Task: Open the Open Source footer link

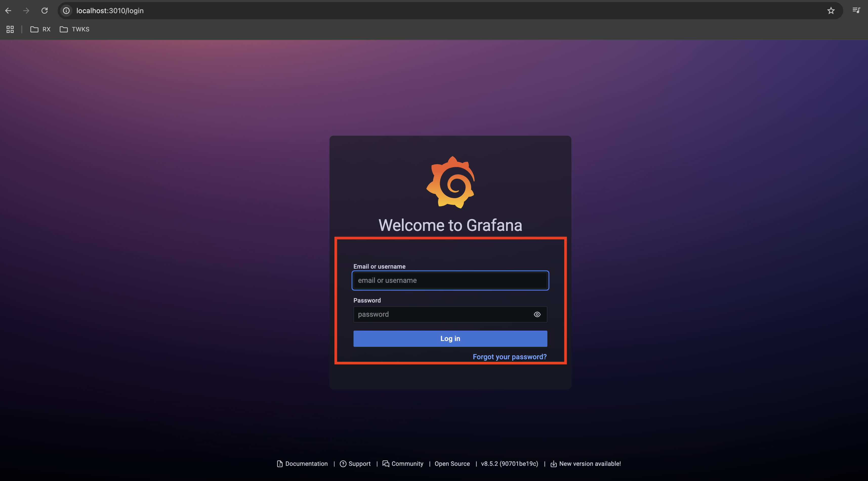Action: coord(452,464)
